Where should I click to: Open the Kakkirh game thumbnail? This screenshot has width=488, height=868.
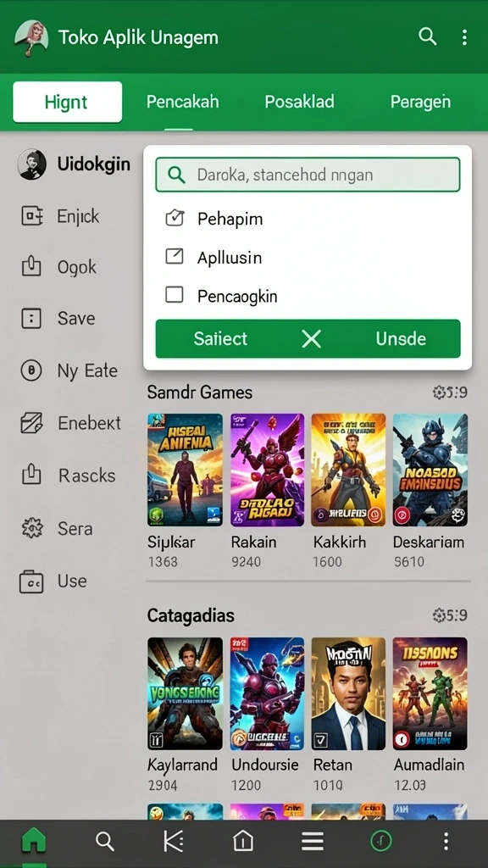[x=348, y=470]
